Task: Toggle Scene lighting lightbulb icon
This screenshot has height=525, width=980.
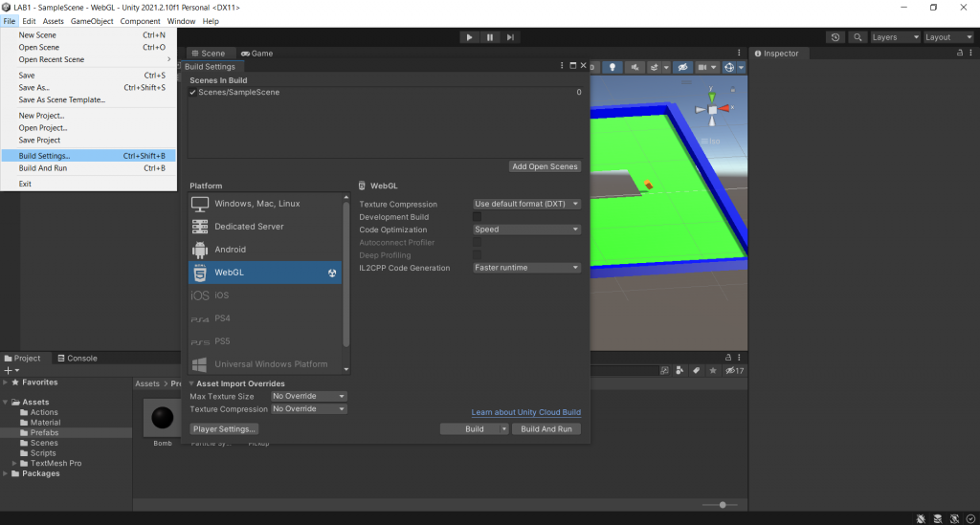Action: 612,68
